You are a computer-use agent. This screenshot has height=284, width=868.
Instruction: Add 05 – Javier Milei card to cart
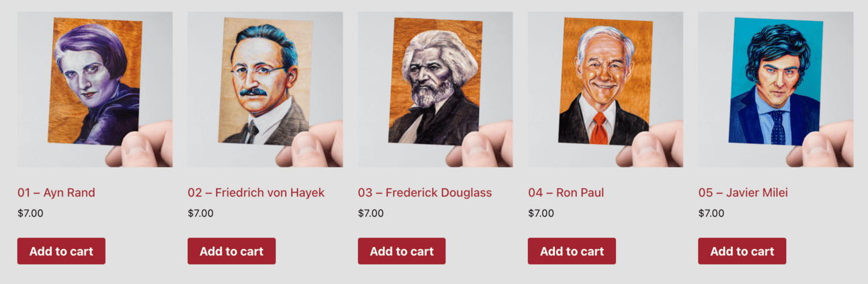pyautogui.click(x=742, y=251)
